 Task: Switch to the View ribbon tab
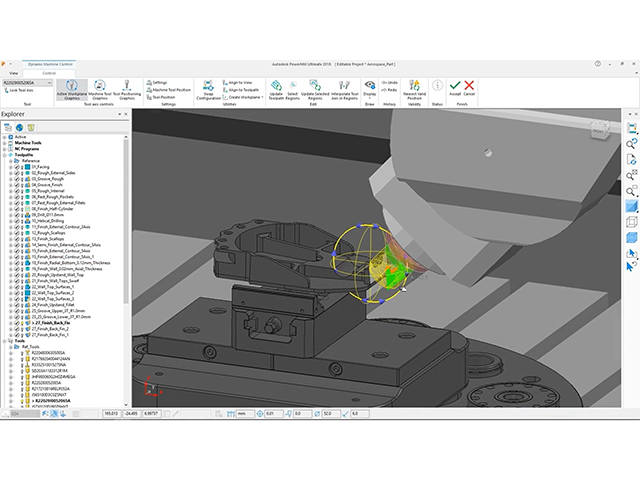tap(14, 72)
